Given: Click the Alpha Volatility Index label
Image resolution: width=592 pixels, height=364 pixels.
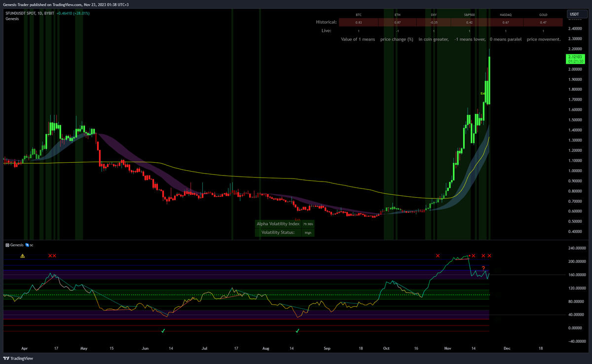Looking at the screenshot, I should click(x=278, y=223).
